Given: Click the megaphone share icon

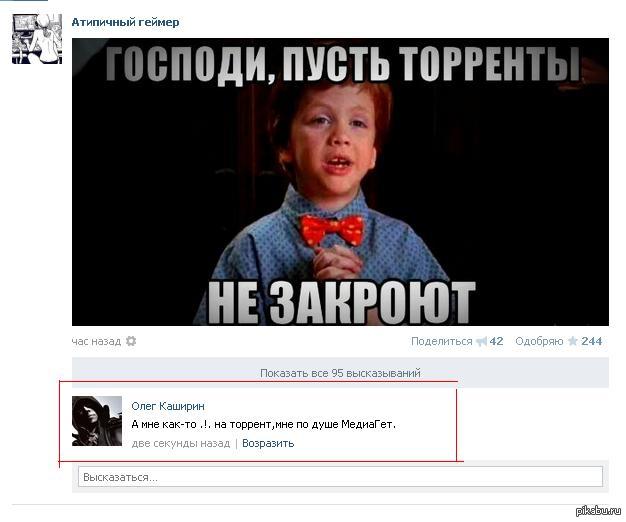Looking at the screenshot, I should coord(482,341).
